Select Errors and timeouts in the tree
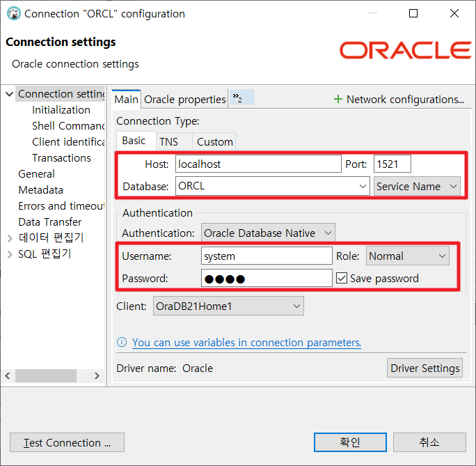Screen dimensions: 476x466 [61, 206]
